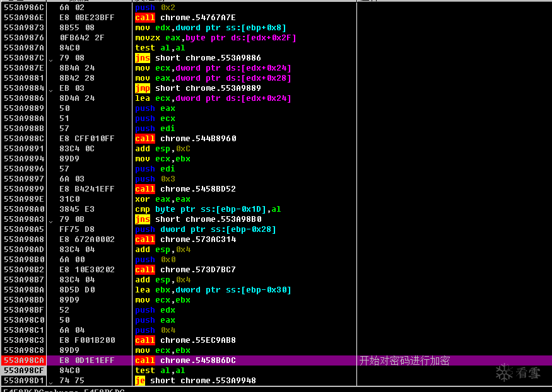Click the call chrome.5458BD52 instruction
The image size is (552, 392).
[185, 189]
